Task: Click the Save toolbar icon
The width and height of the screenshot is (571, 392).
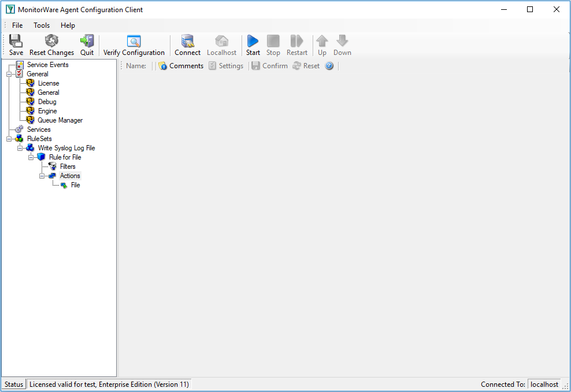Action: click(16, 41)
